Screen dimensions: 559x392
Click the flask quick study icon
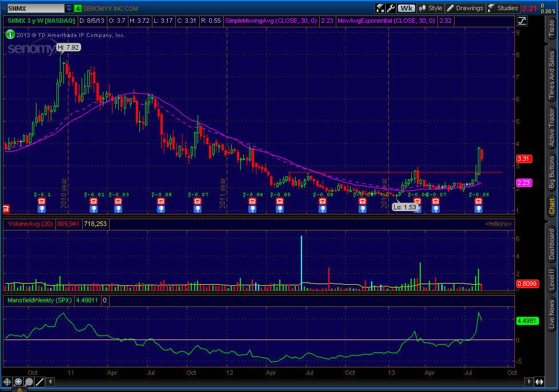click(380, 8)
